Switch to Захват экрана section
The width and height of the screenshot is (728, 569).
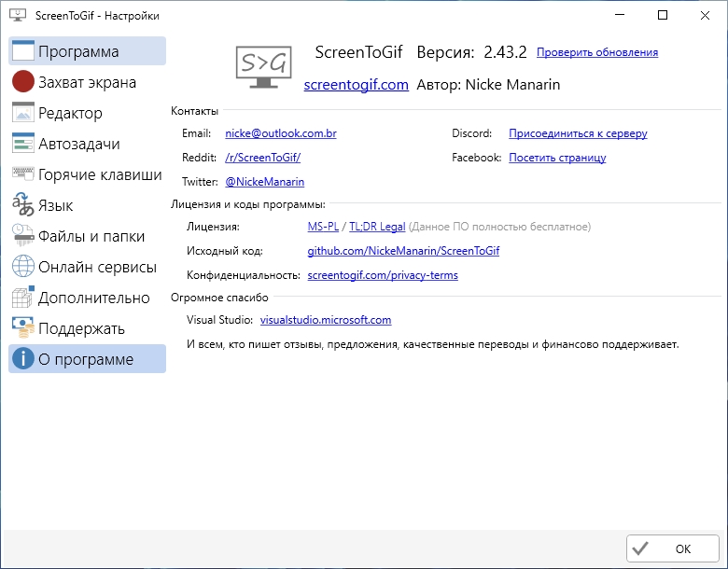click(88, 82)
